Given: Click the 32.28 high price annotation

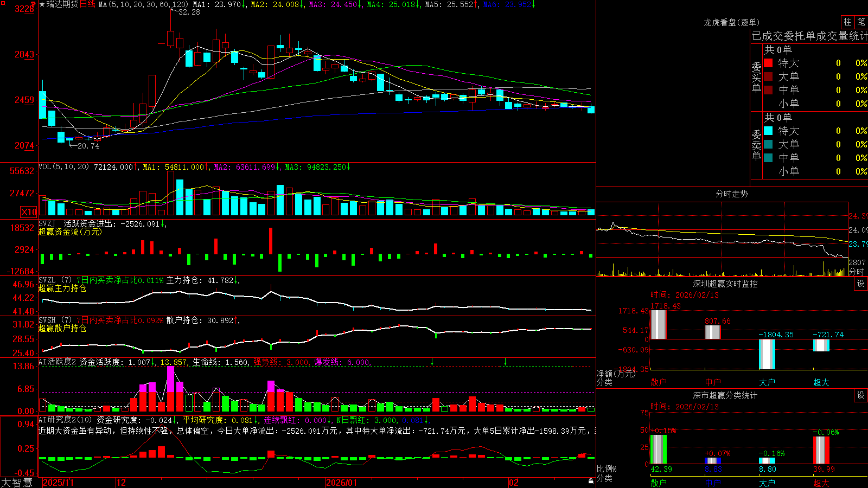Looking at the screenshot, I should 189,12.
